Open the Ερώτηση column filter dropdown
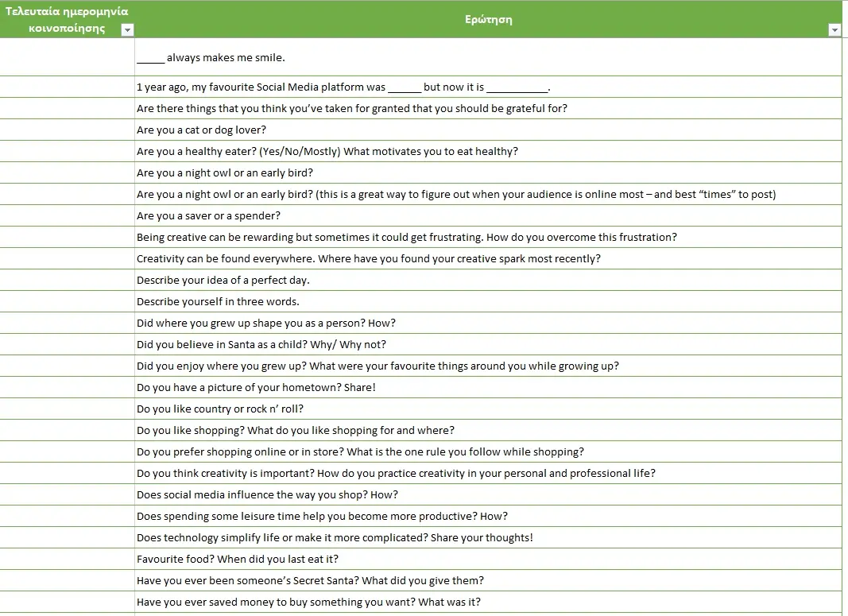This screenshot has height=616, width=848. [834, 29]
